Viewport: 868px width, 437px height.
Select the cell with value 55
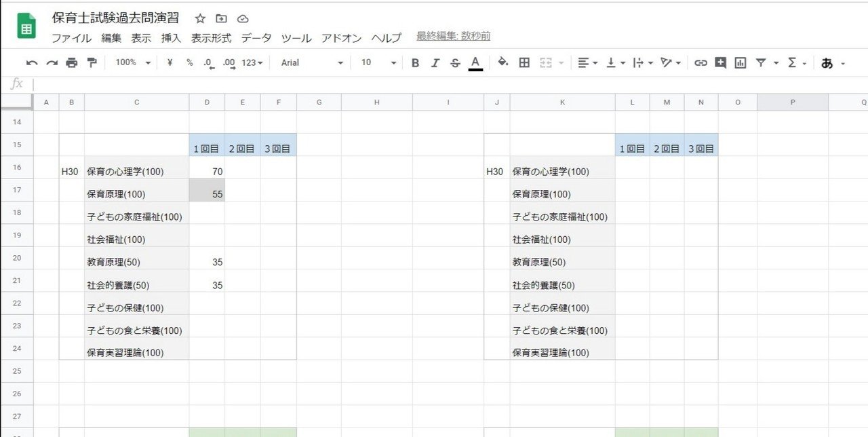point(207,190)
